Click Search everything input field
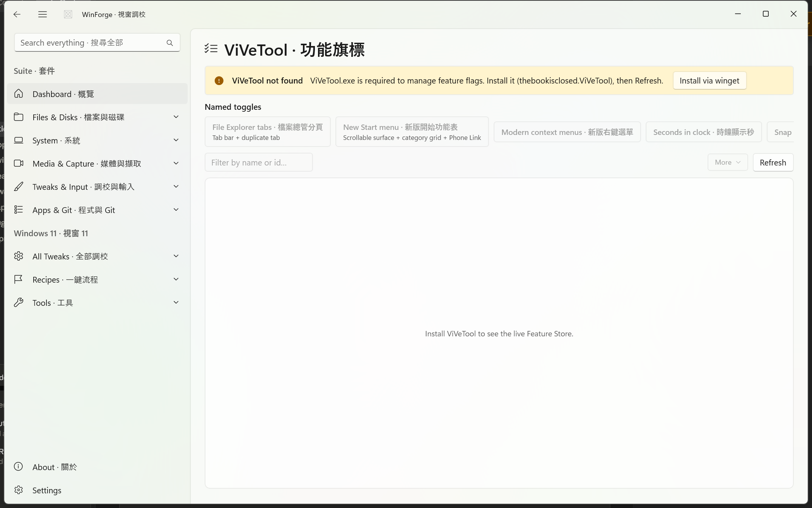The image size is (812, 508). (97, 43)
